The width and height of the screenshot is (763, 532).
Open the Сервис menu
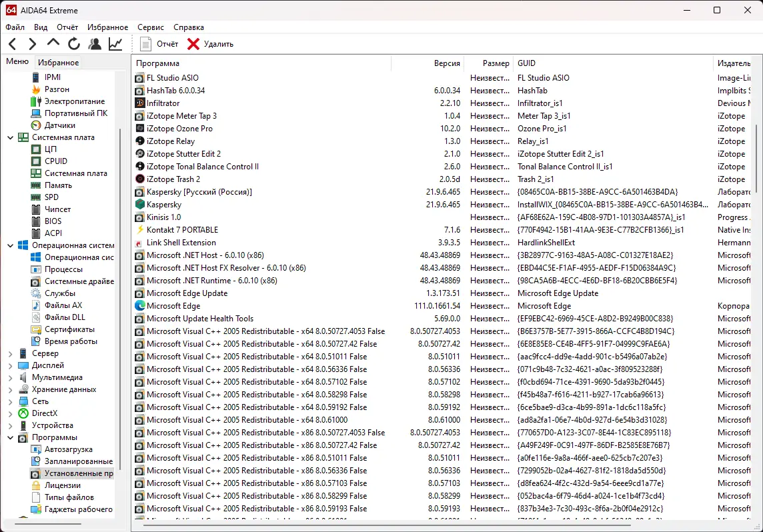click(150, 27)
